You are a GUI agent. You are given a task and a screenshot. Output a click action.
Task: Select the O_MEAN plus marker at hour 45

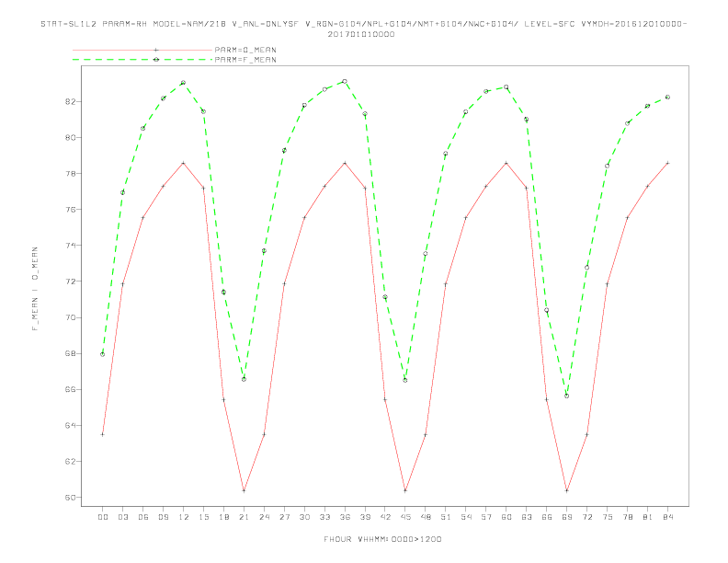405,490
